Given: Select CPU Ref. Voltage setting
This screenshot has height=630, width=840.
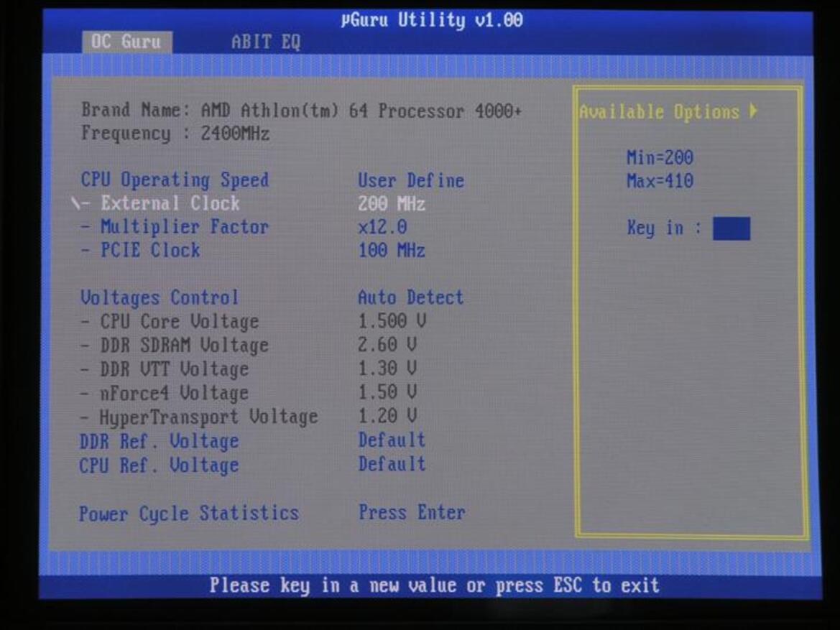Looking at the screenshot, I should [159, 465].
